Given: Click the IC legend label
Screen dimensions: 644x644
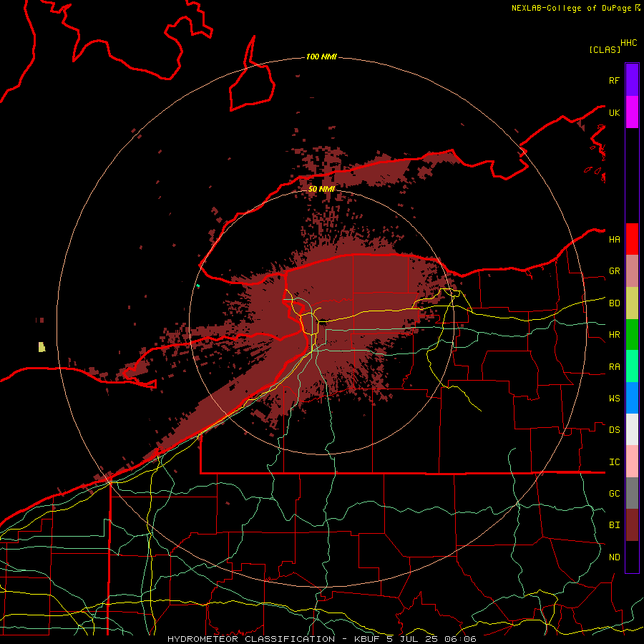Looking at the screenshot, I should tap(615, 462).
